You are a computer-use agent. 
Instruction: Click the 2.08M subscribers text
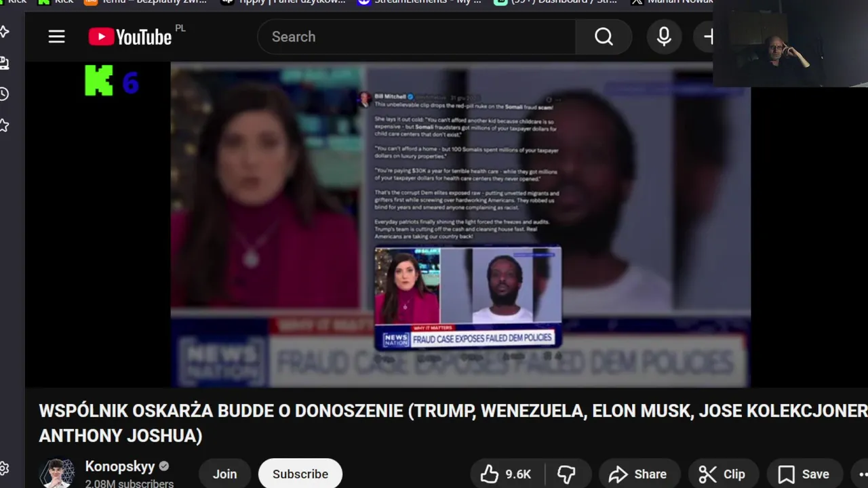[130, 483]
